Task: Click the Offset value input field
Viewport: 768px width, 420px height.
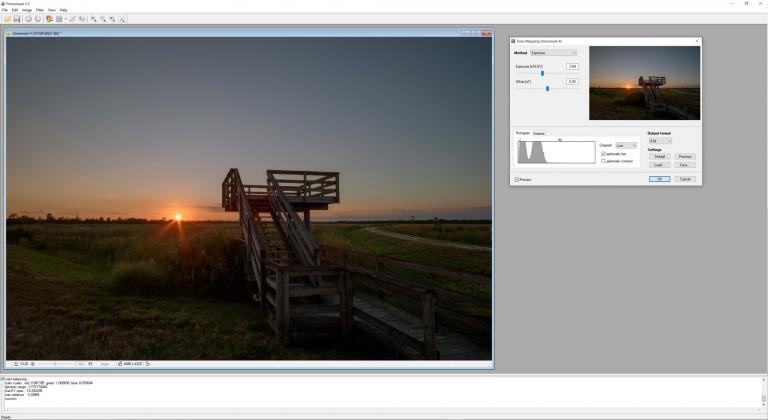Action: [572, 82]
